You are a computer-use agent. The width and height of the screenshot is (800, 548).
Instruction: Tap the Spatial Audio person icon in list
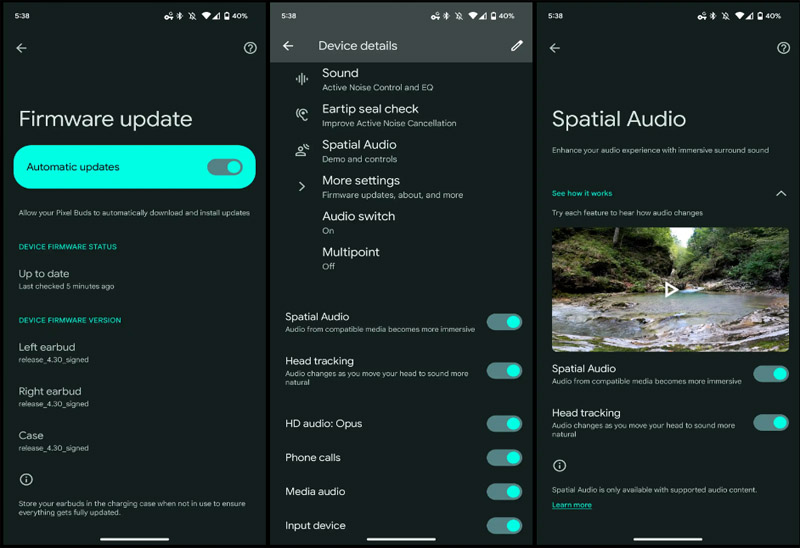(302, 151)
